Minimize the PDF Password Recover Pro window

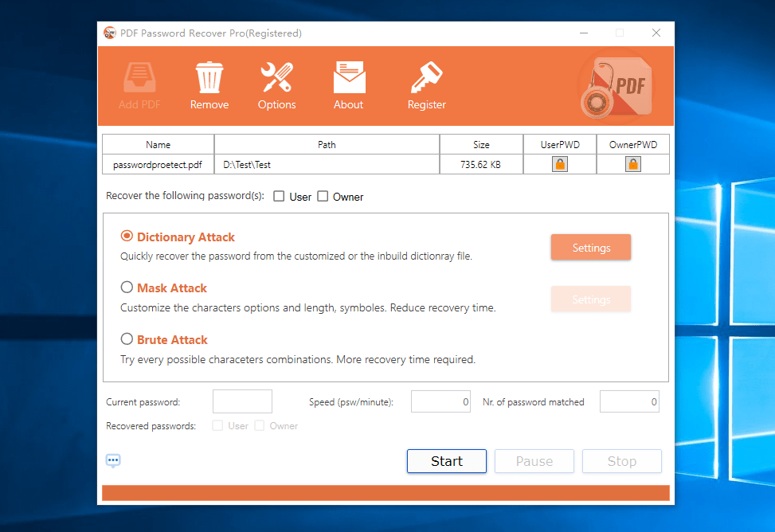pos(584,33)
